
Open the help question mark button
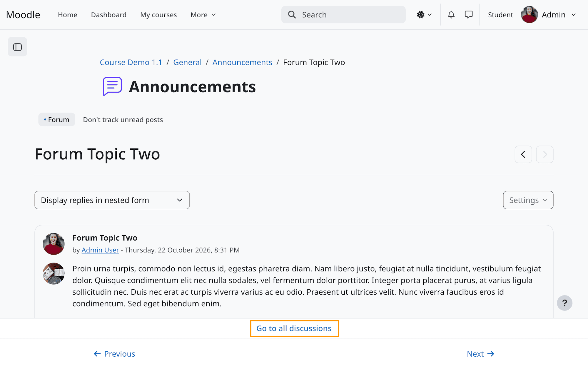click(x=564, y=303)
